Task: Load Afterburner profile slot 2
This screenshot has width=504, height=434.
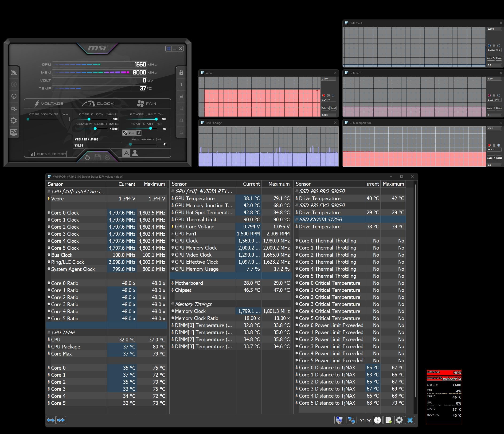Action: tap(181, 96)
